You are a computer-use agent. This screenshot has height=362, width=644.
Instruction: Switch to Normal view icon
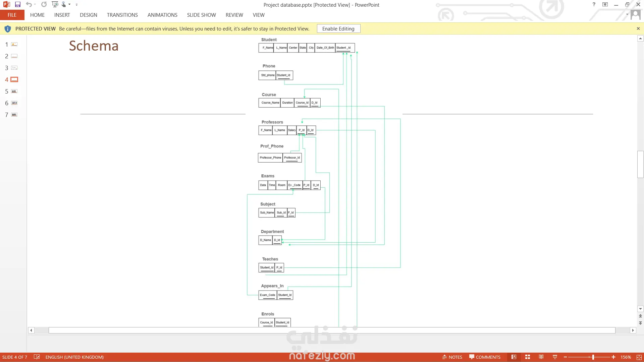click(514, 357)
